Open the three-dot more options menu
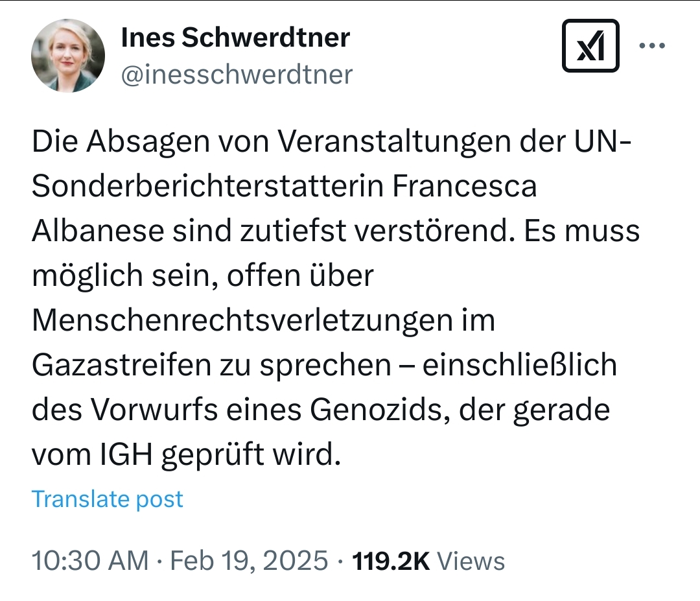Image resolution: width=700 pixels, height=601 pixels. click(652, 46)
